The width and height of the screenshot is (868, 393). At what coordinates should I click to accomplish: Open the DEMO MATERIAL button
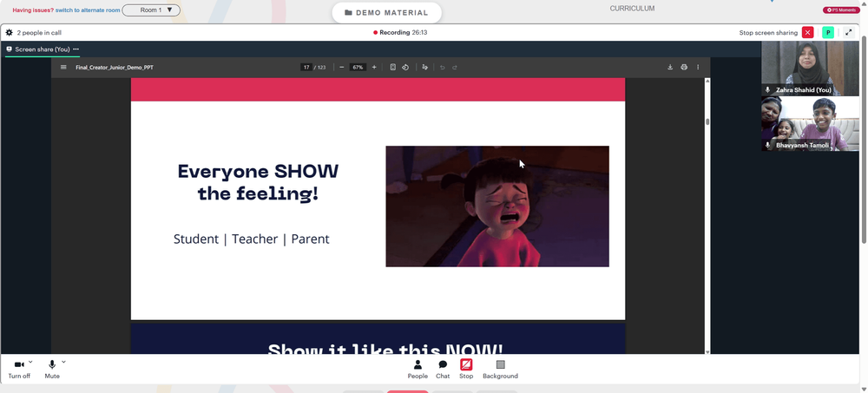pos(386,13)
